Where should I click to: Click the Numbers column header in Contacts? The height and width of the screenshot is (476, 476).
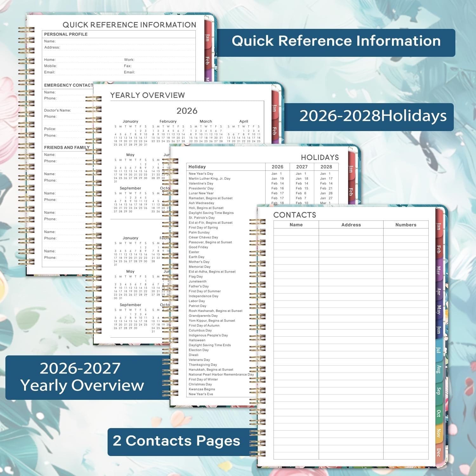click(x=406, y=225)
